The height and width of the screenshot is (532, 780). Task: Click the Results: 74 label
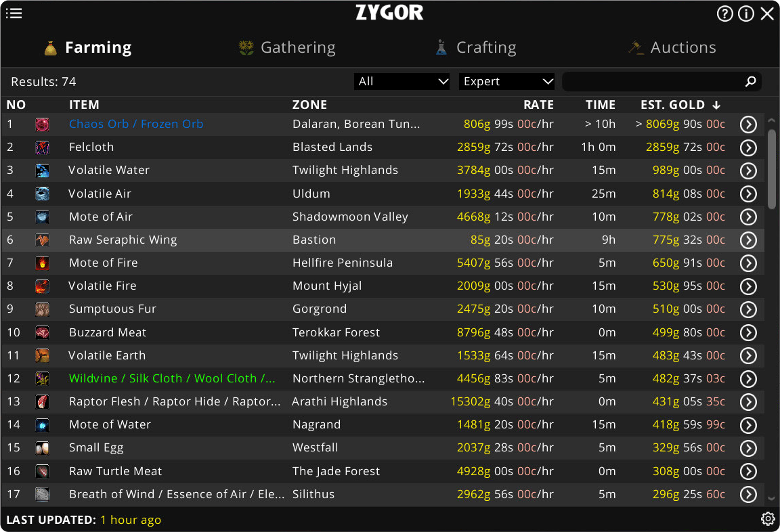tap(43, 81)
